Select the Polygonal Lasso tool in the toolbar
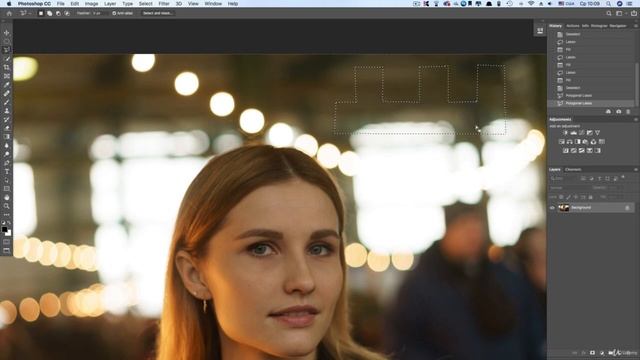Screen dimensions: 640x360 click(7, 50)
